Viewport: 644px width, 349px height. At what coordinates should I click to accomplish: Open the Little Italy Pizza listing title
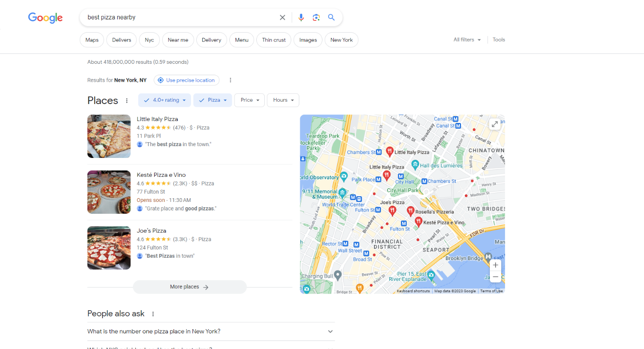click(157, 119)
